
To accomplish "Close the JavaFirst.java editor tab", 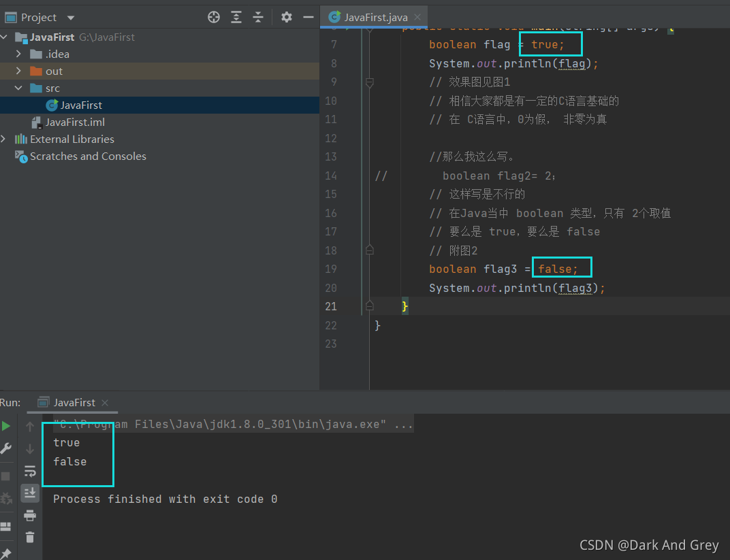I will [417, 17].
